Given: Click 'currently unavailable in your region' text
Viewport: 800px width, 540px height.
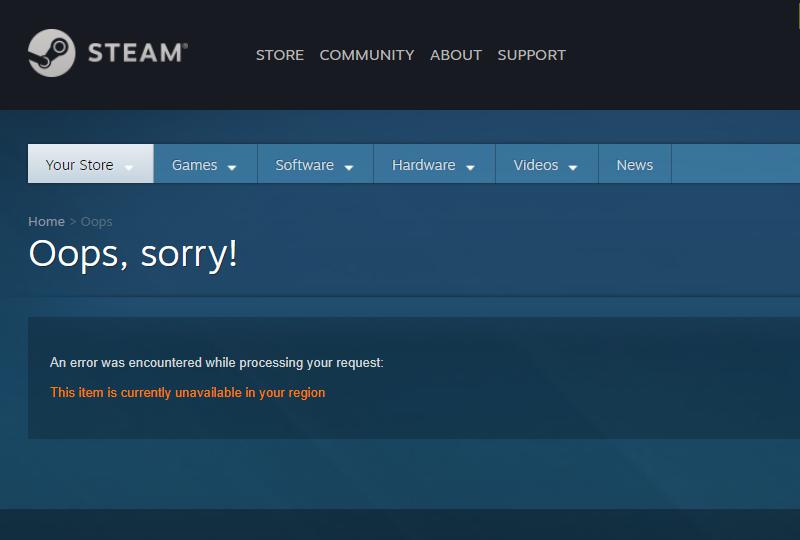Looking at the screenshot, I should [223, 392].
